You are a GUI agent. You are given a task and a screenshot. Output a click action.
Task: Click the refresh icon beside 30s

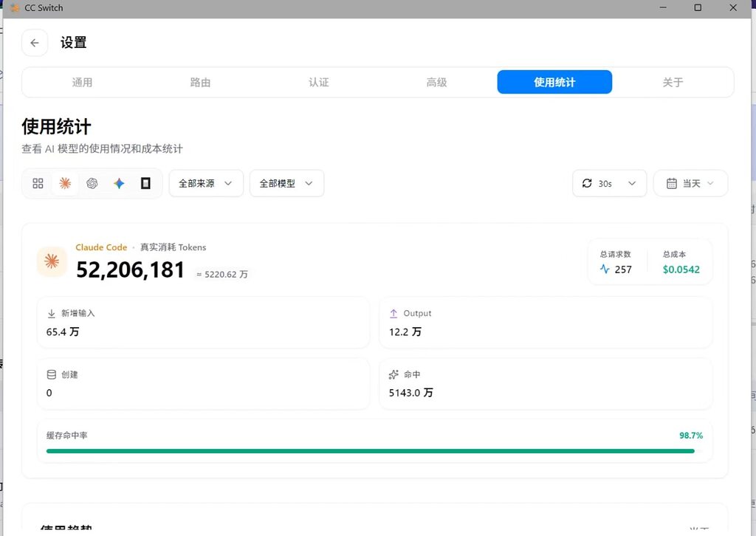587,183
